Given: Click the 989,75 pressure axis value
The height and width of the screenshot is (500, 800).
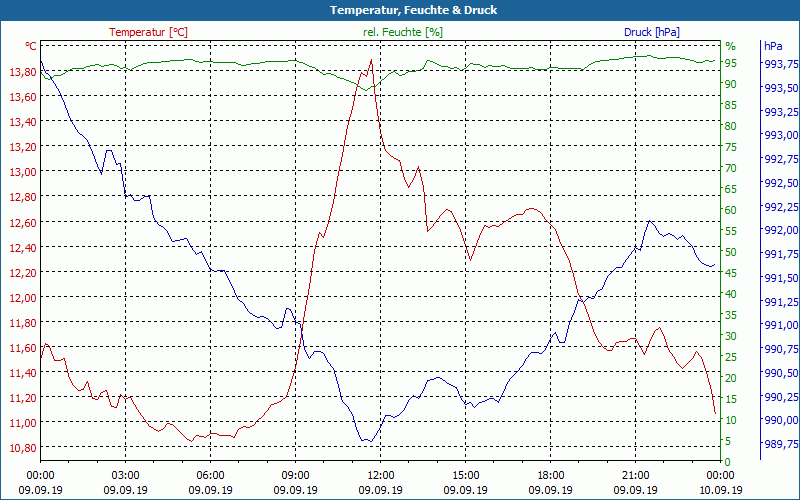Looking at the screenshot, I should (781, 444).
